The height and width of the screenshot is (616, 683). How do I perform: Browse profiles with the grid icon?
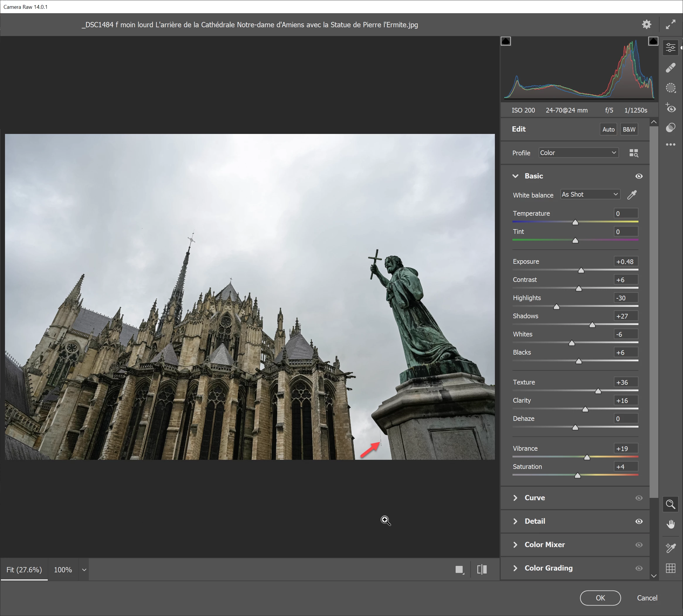point(633,153)
